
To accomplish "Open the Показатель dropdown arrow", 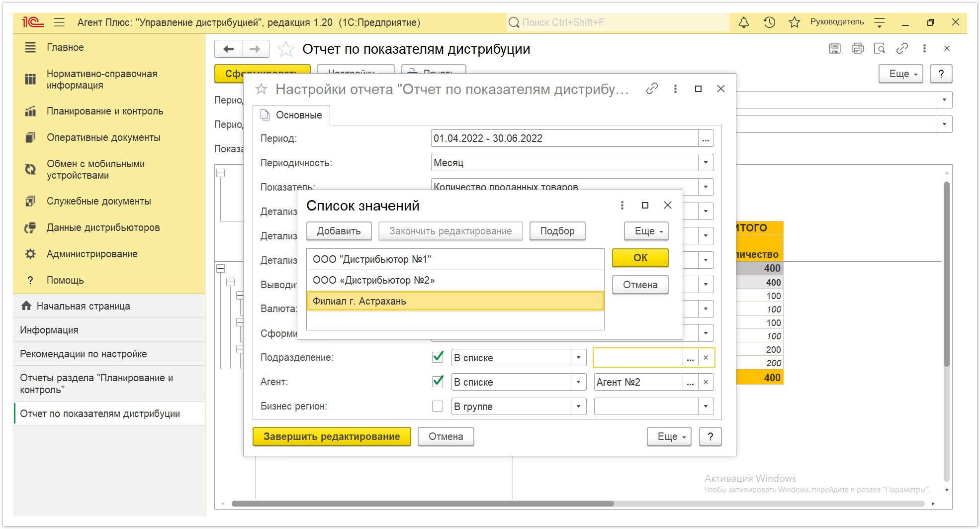I will click(706, 187).
